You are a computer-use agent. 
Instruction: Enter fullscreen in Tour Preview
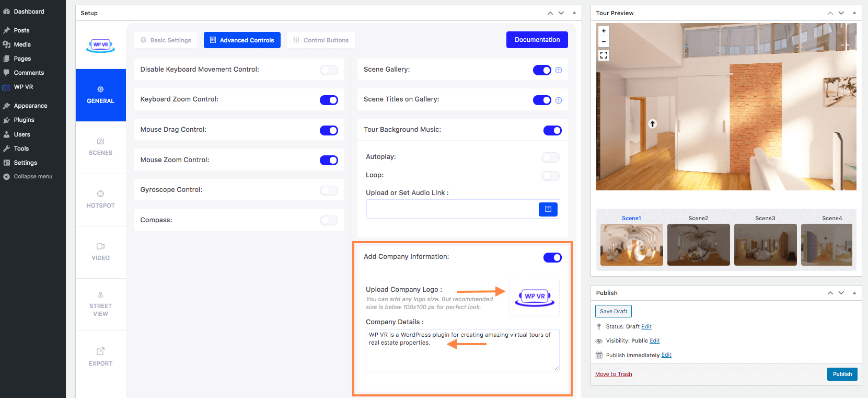pyautogui.click(x=604, y=55)
